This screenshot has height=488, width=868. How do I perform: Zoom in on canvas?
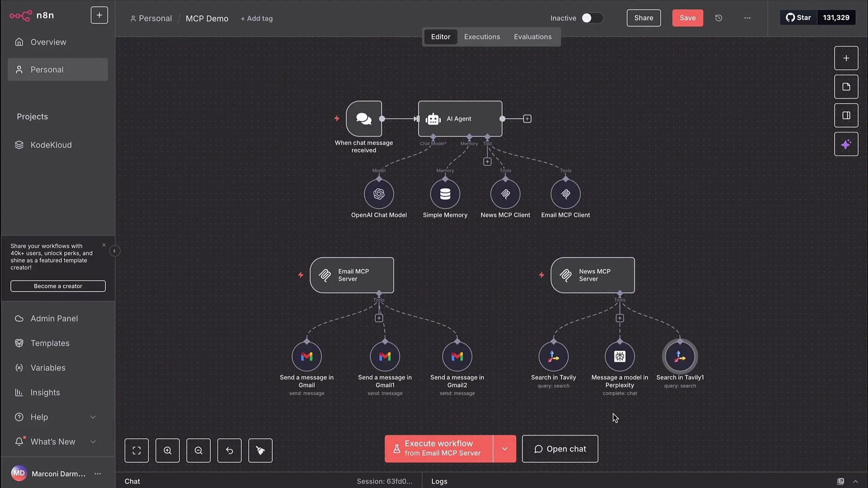coord(167,450)
